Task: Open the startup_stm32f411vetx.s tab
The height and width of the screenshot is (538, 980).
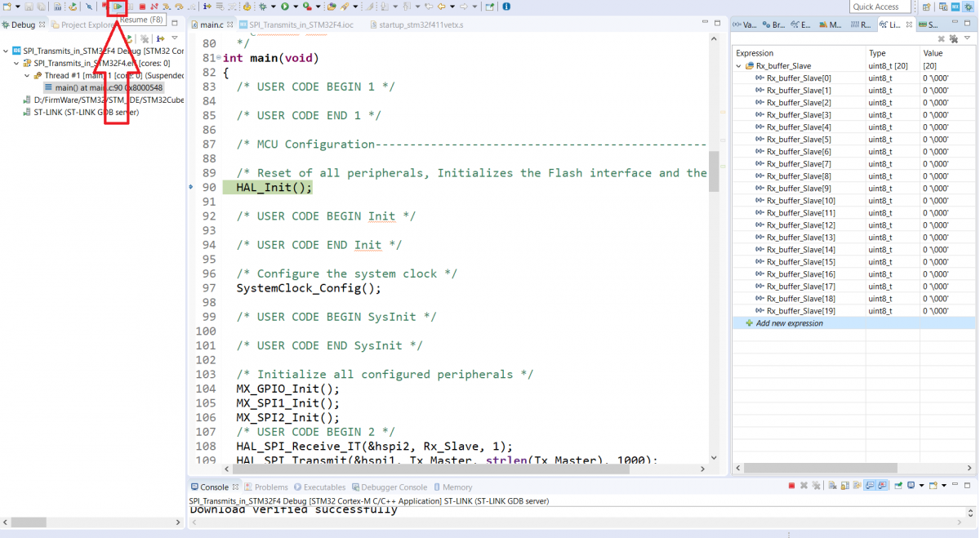Action: pos(421,24)
